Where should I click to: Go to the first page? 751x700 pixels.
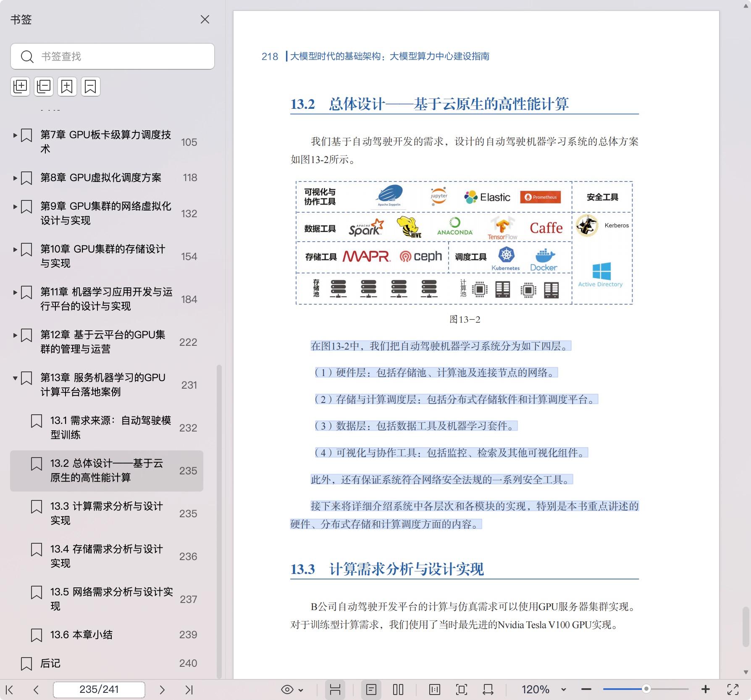coord(10,689)
